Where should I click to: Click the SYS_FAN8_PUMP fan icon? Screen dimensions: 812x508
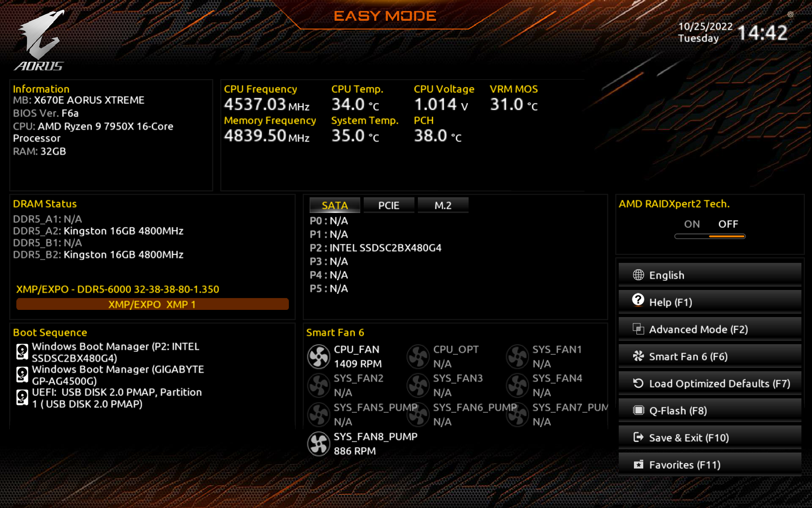[318, 444]
